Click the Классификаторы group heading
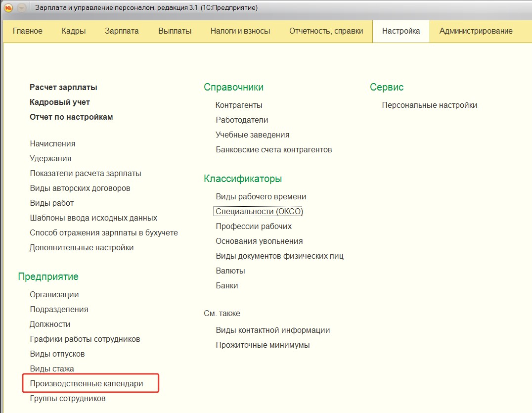532x413 pixels. [243, 179]
